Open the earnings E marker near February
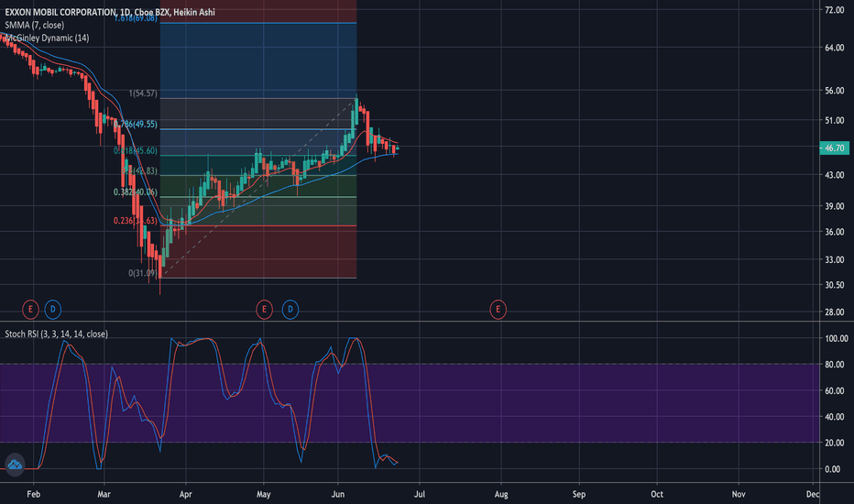Screen dimensions: 854x504 tap(30, 310)
